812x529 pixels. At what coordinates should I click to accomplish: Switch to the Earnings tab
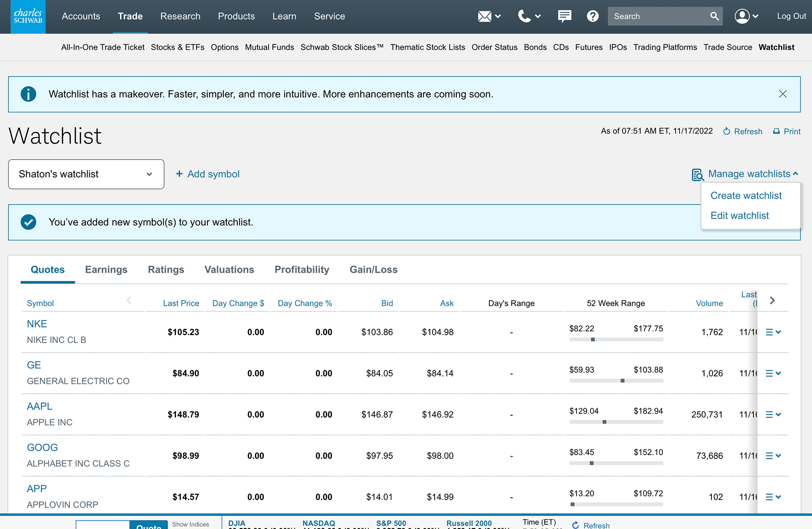(106, 270)
